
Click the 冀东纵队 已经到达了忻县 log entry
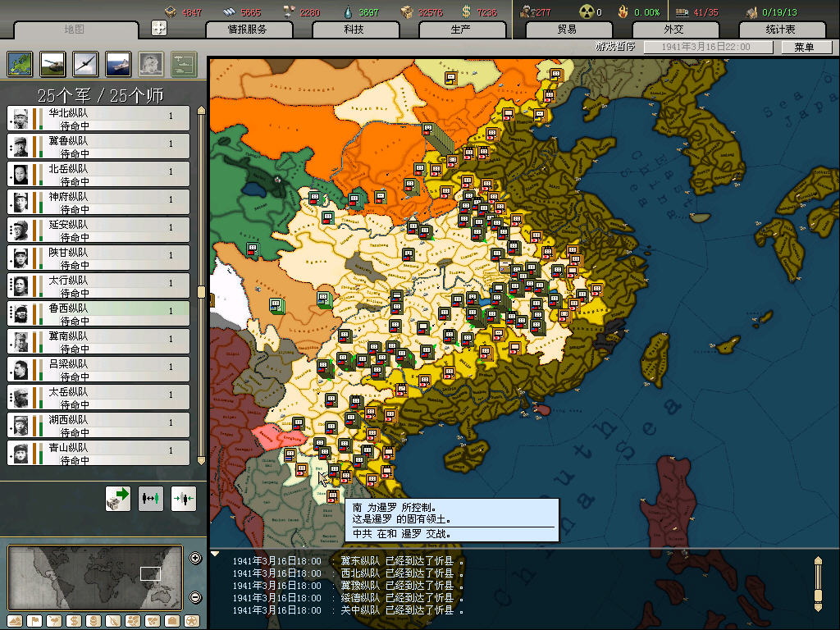pos(347,561)
